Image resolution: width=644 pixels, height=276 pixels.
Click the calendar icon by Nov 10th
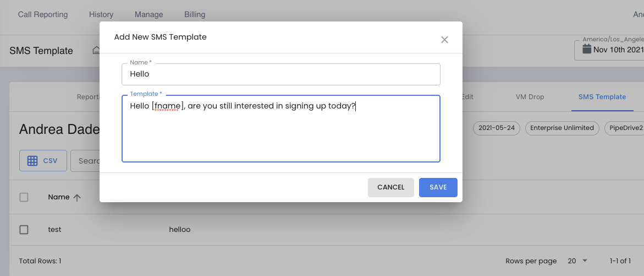(x=587, y=50)
